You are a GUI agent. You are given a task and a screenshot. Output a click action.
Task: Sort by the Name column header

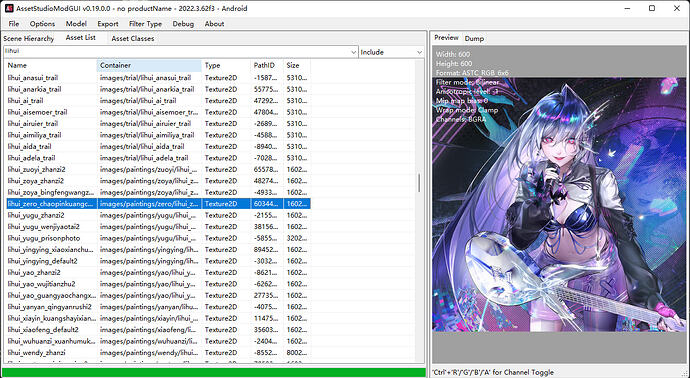51,65
